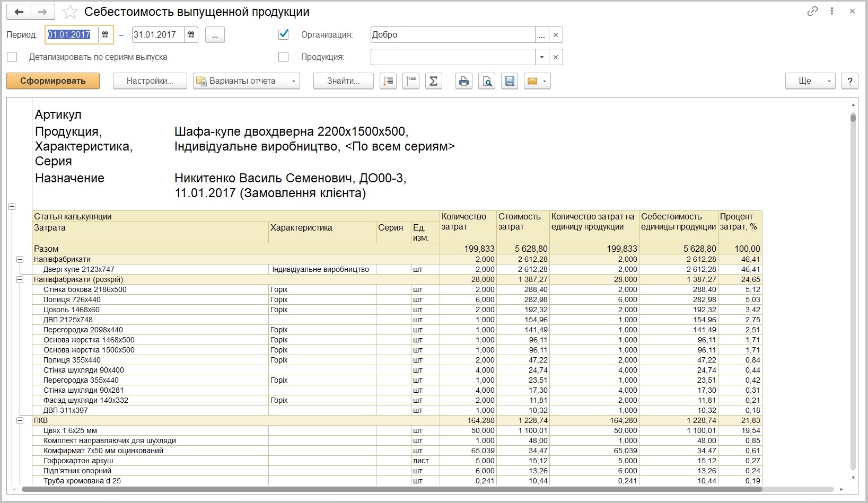Click the Сформировать button
The image size is (868, 503).
[53, 81]
